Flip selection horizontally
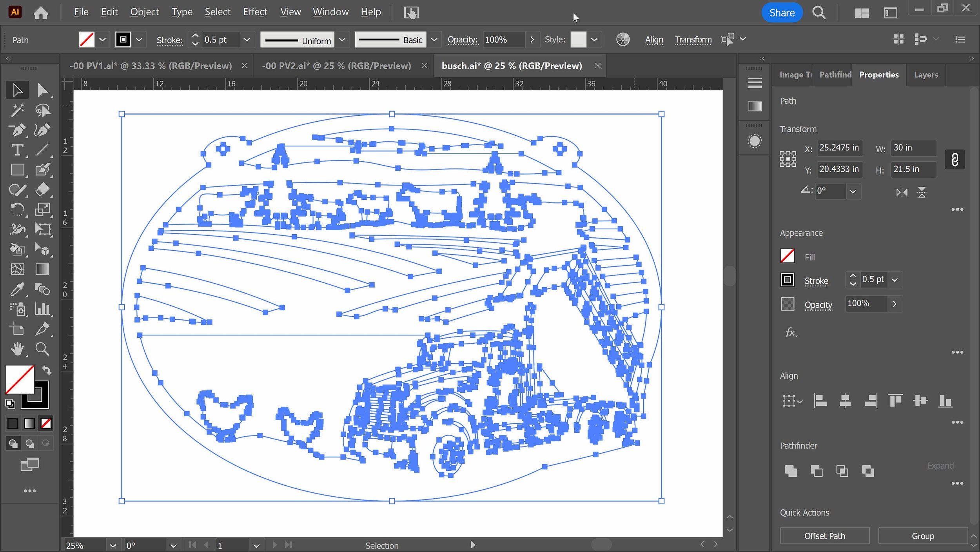 901,192
